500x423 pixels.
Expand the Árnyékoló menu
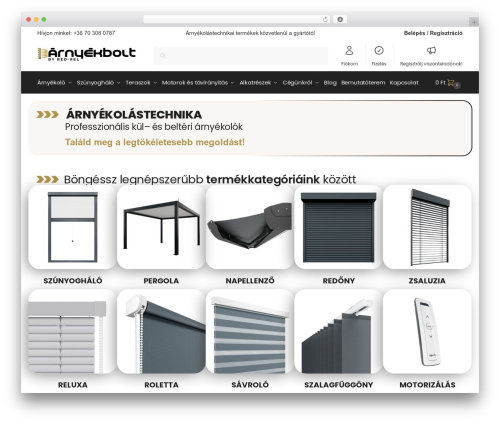54,82
